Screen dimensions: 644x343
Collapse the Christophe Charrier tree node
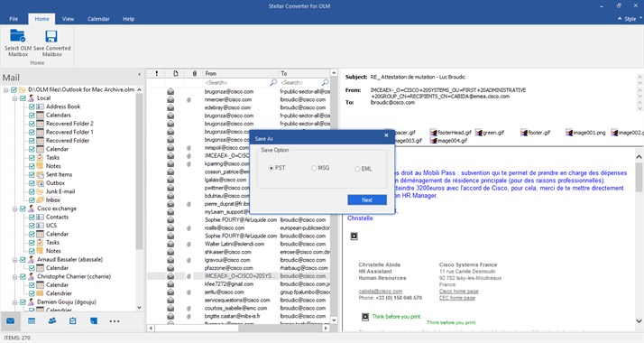click(x=14, y=276)
